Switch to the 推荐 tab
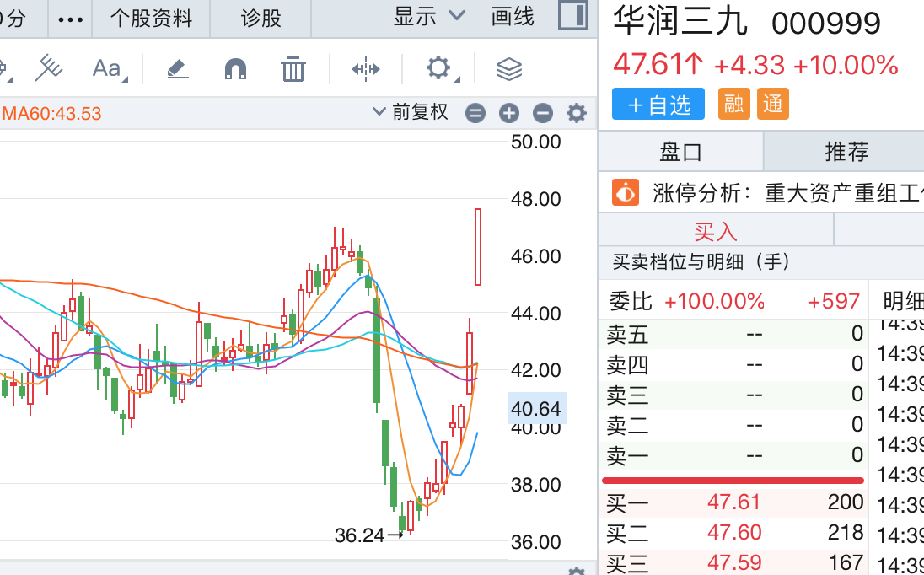 pos(845,152)
